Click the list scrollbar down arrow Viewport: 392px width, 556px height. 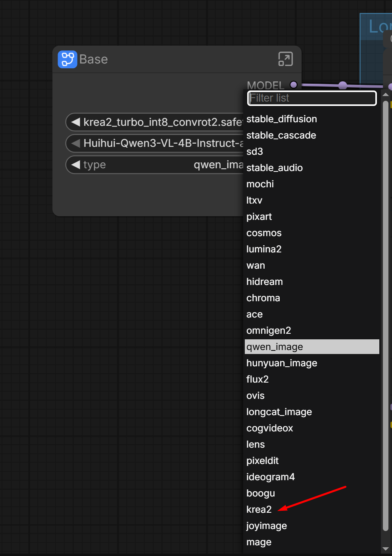pyautogui.click(x=386, y=549)
